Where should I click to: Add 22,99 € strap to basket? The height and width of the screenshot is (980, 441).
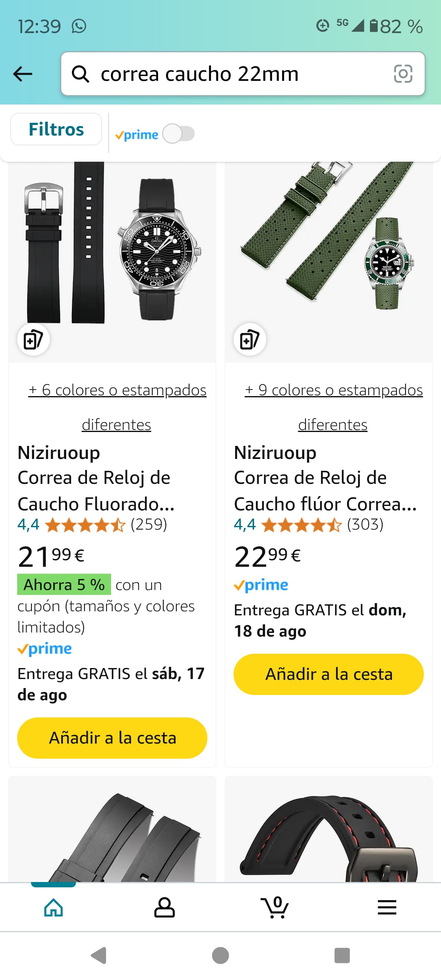pos(329,674)
